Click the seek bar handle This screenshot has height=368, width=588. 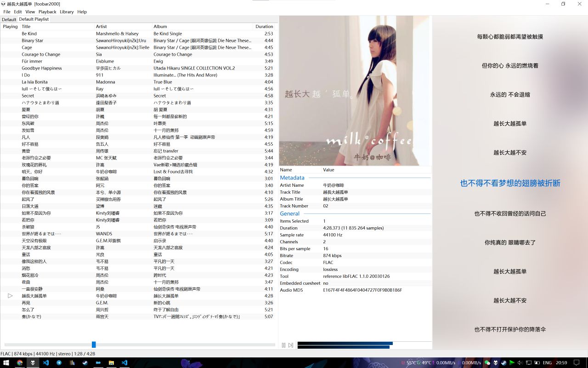(x=94, y=345)
